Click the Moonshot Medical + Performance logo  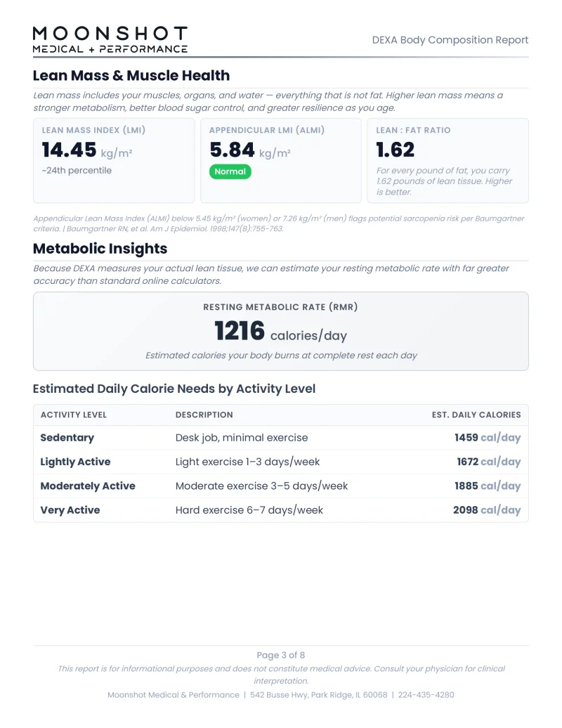pyautogui.click(x=110, y=40)
